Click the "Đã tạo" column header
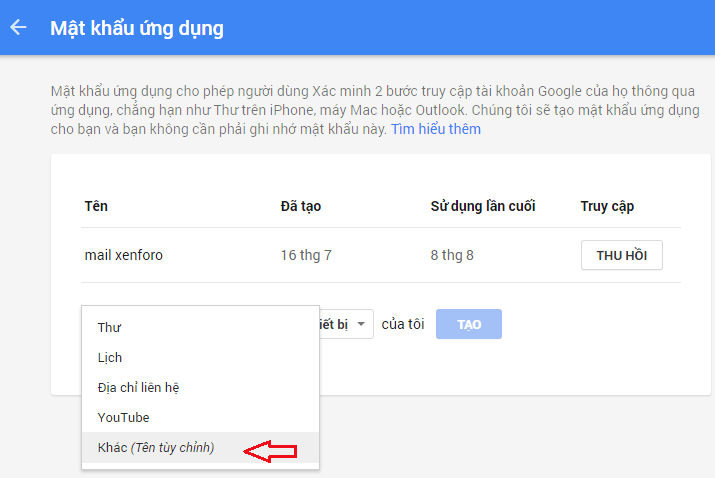This screenshot has height=478, width=715. point(301,206)
